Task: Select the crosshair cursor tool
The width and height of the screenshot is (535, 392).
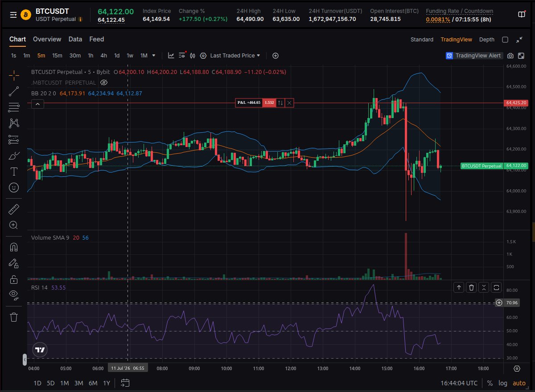Action: (x=14, y=75)
